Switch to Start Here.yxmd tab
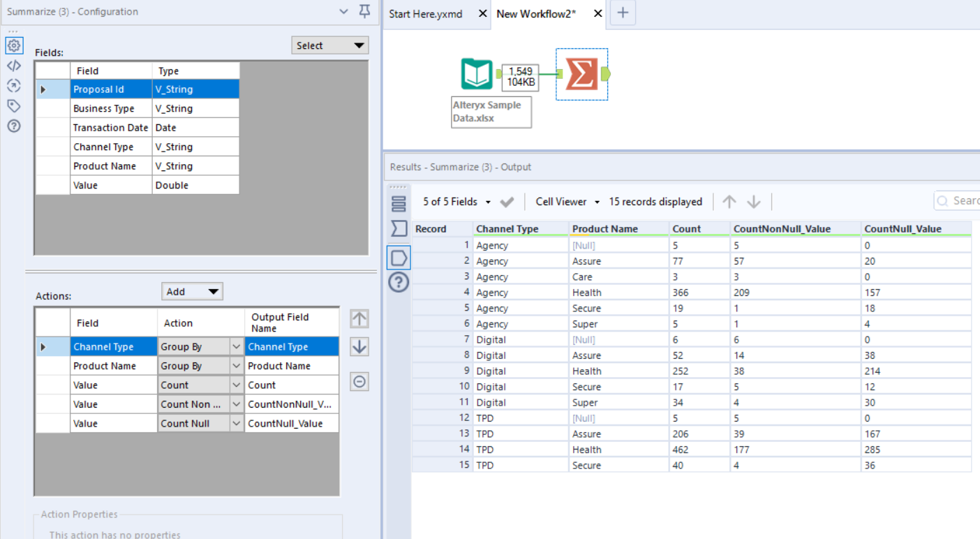The width and height of the screenshot is (980, 539). 426,14
